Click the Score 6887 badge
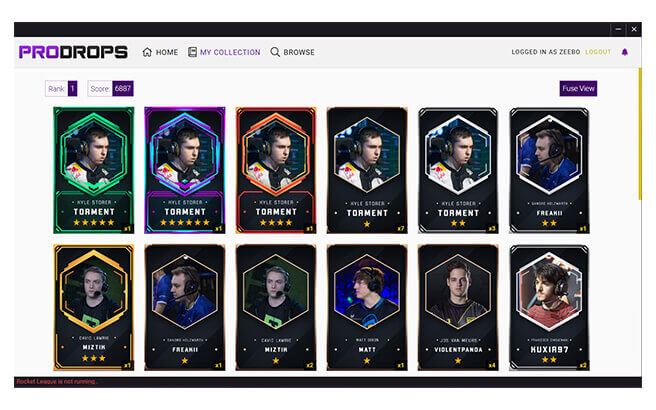The height and width of the screenshot is (410, 656). (x=110, y=89)
